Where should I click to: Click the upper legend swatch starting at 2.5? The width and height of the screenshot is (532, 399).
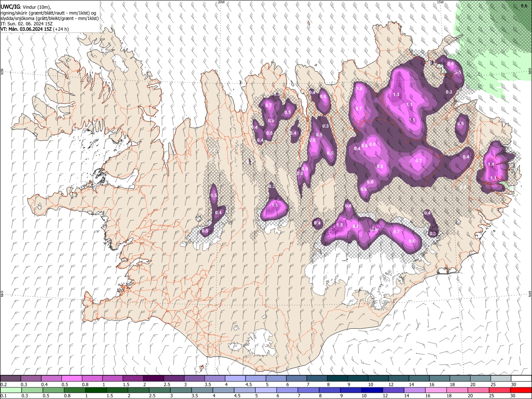(174, 378)
